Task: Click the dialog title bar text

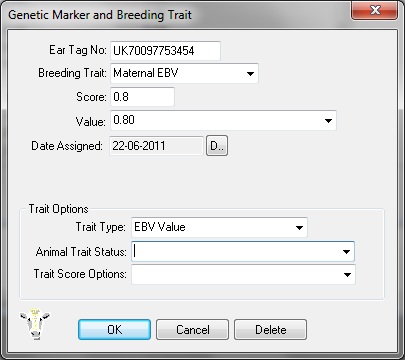Action: coord(100,15)
